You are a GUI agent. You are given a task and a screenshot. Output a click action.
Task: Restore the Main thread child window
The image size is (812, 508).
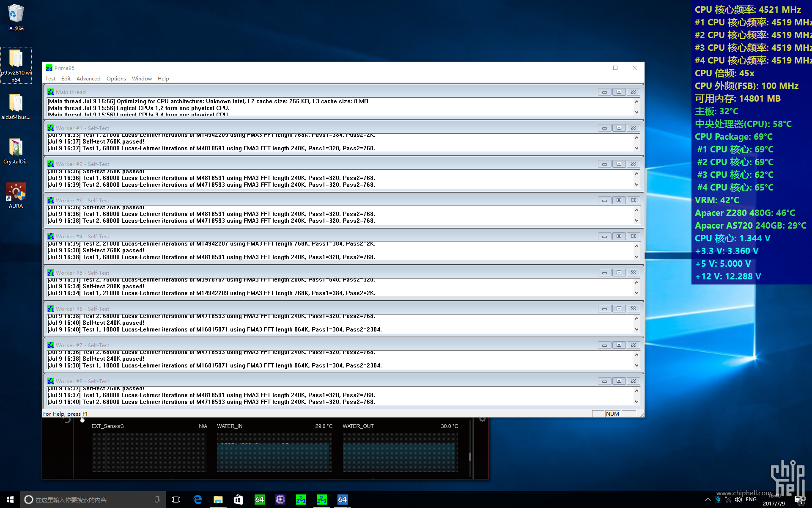point(619,92)
